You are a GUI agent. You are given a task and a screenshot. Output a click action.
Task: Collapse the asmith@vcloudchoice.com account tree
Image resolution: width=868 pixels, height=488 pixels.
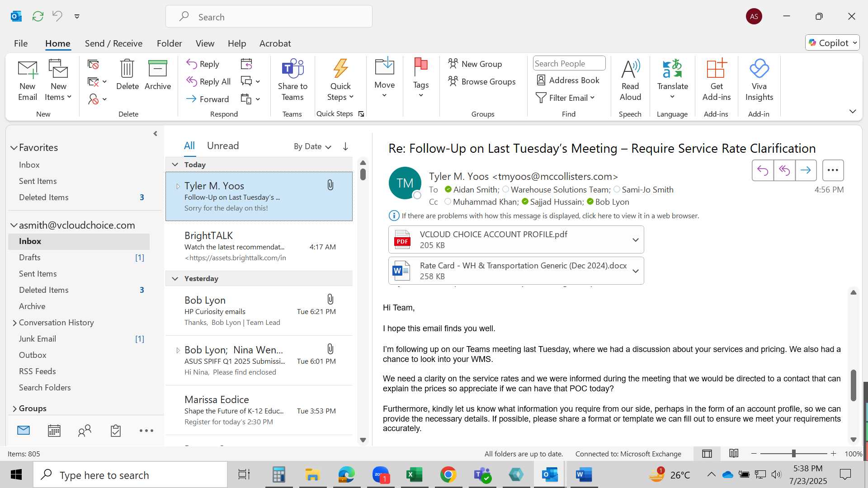pos(14,225)
